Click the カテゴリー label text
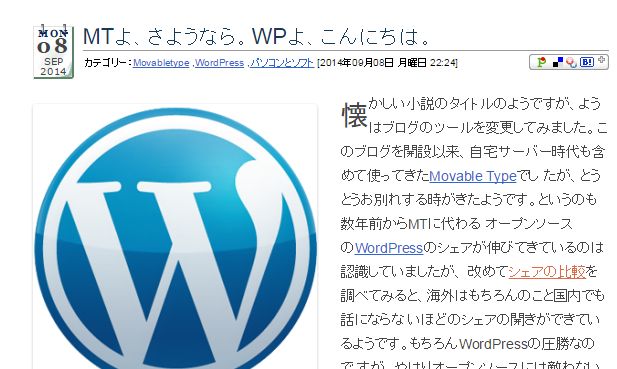Viewport: 617px width, 369px height. [107, 63]
